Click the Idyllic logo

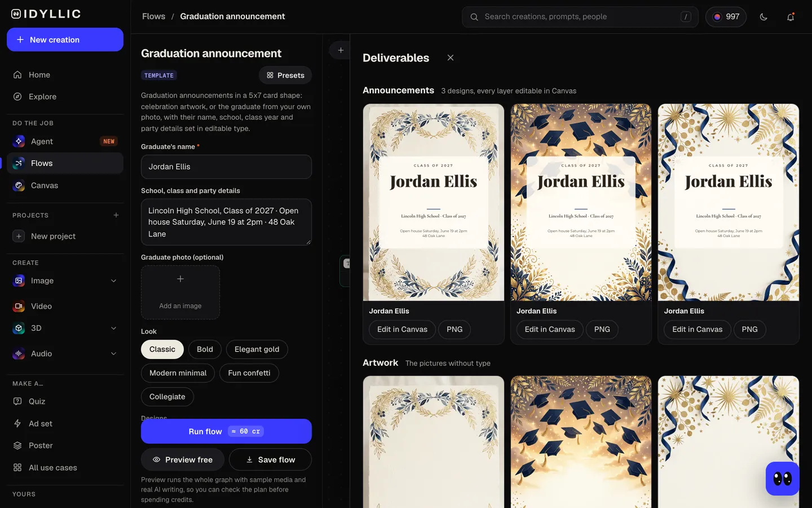[x=46, y=14]
